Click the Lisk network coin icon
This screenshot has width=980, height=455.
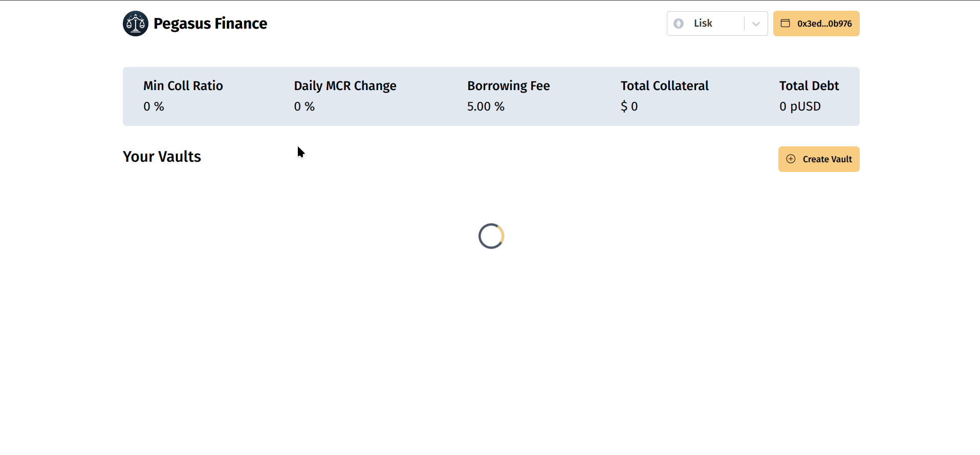[x=679, y=24]
